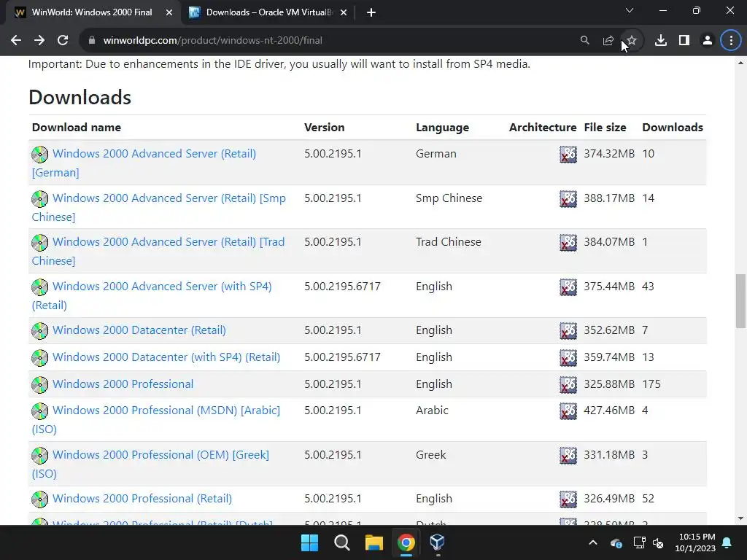
Task: Open Chrome downloads icon
Action: point(661,41)
